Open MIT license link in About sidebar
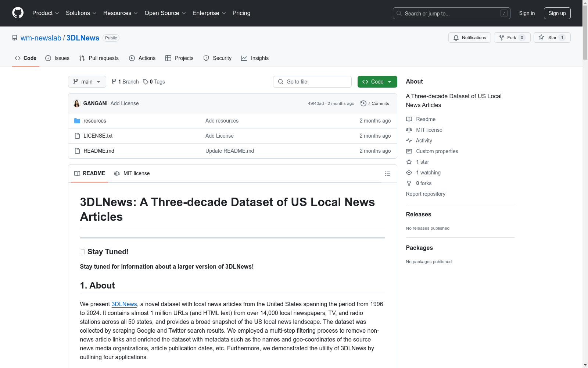The height and width of the screenshot is (368, 588). tap(424, 130)
